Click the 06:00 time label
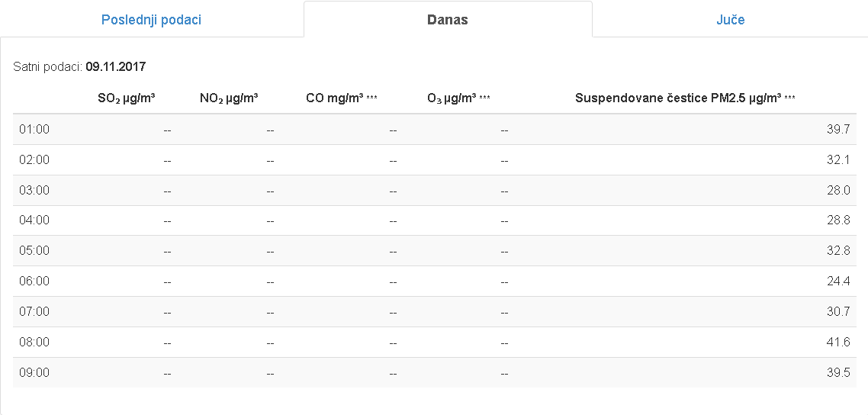Screen dimensions: 868x415 click(x=34, y=281)
